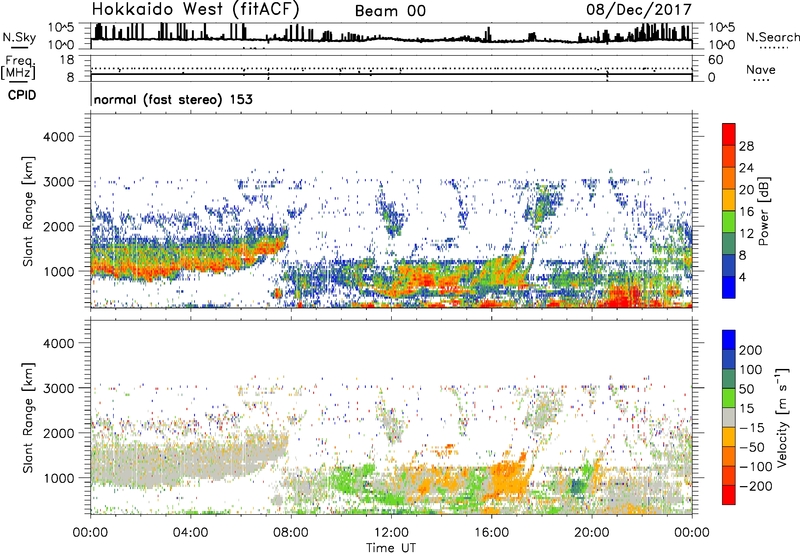Click the right '10^0' noise axis label
The width and height of the screenshot is (800, 554).
722,45
